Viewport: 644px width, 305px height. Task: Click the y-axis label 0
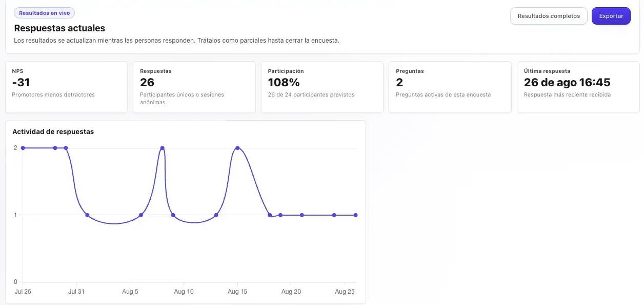15,282
